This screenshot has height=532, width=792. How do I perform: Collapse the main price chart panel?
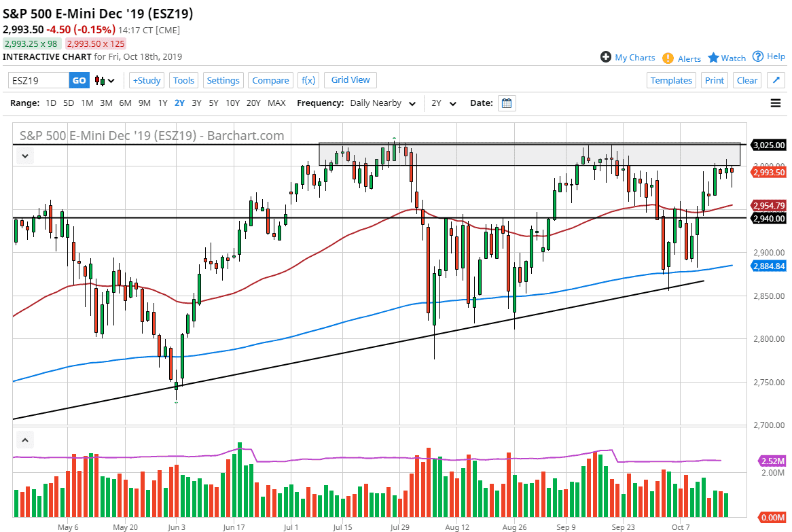click(x=24, y=156)
